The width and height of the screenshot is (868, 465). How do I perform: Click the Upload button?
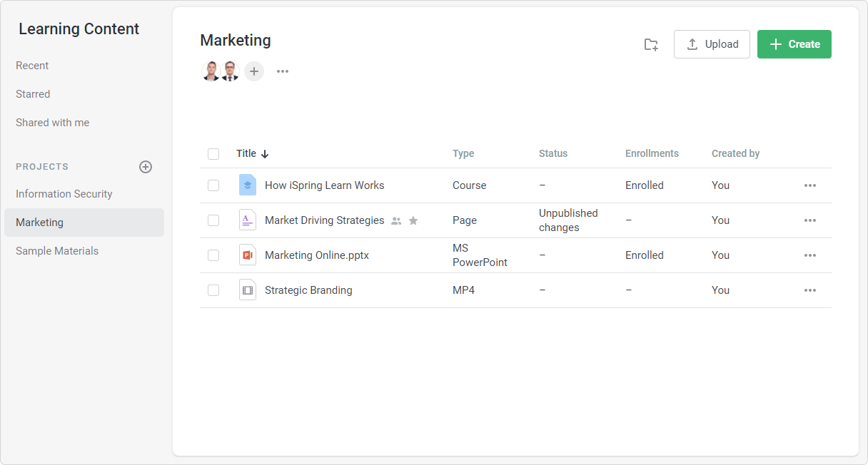click(712, 44)
